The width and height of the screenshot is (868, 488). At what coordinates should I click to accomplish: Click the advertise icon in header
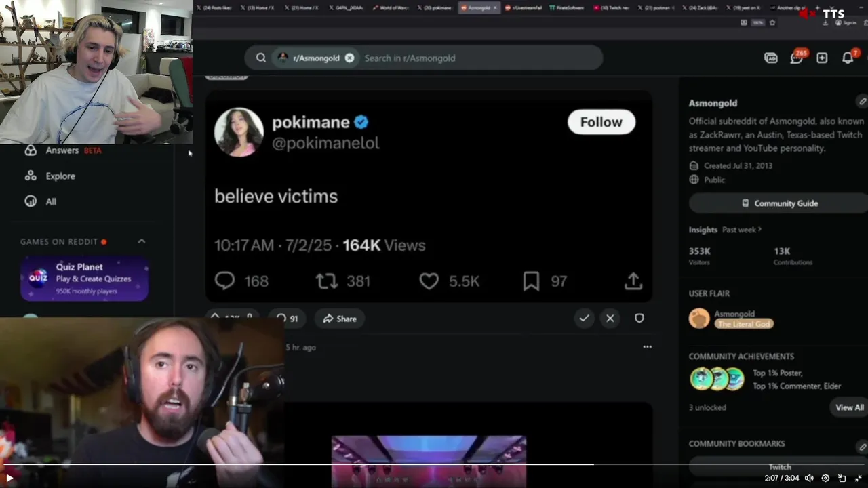coord(771,58)
